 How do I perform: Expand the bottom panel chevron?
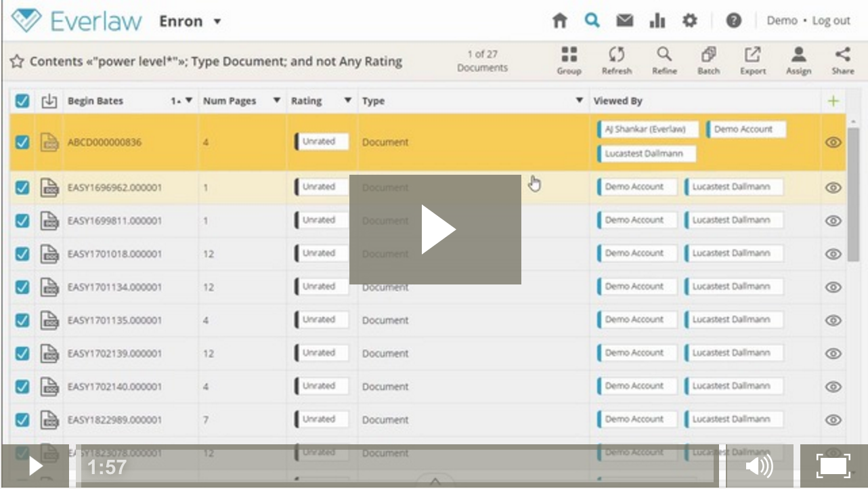point(435,482)
